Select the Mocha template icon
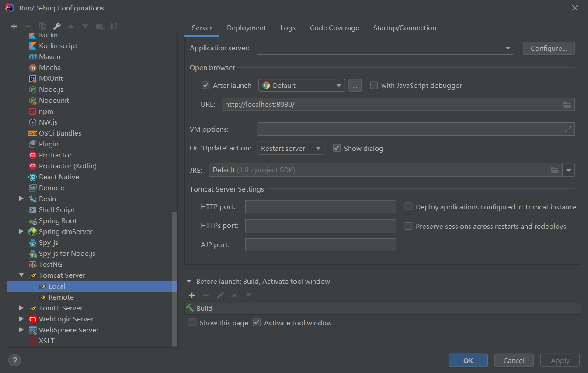Image resolution: width=588 pixels, height=373 pixels. (32, 68)
